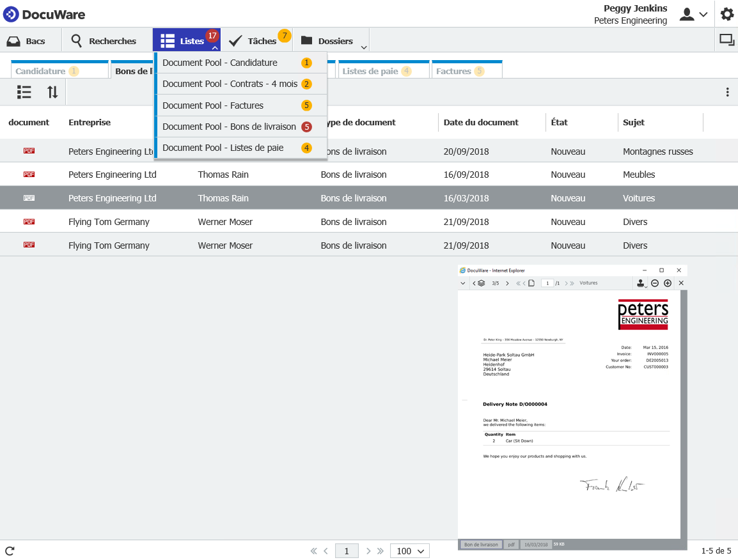The image size is (738, 560).
Task: Click the stamp tool in the document viewer
Action: tap(640, 283)
